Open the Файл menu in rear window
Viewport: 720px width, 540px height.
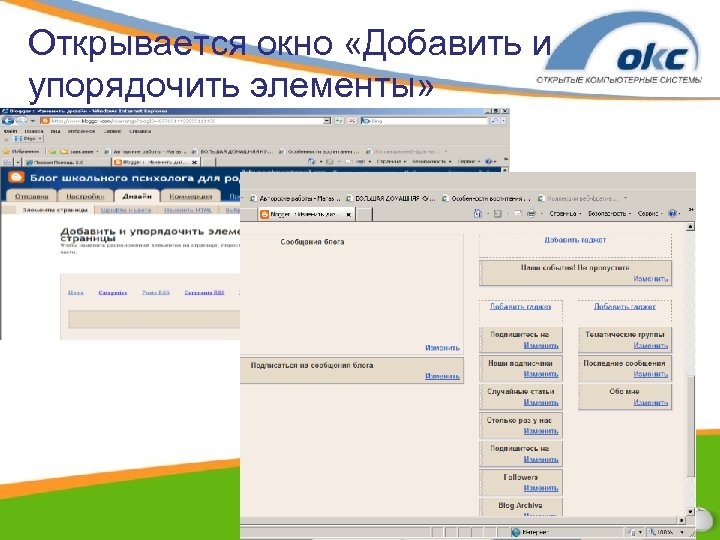pyautogui.click(x=11, y=131)
